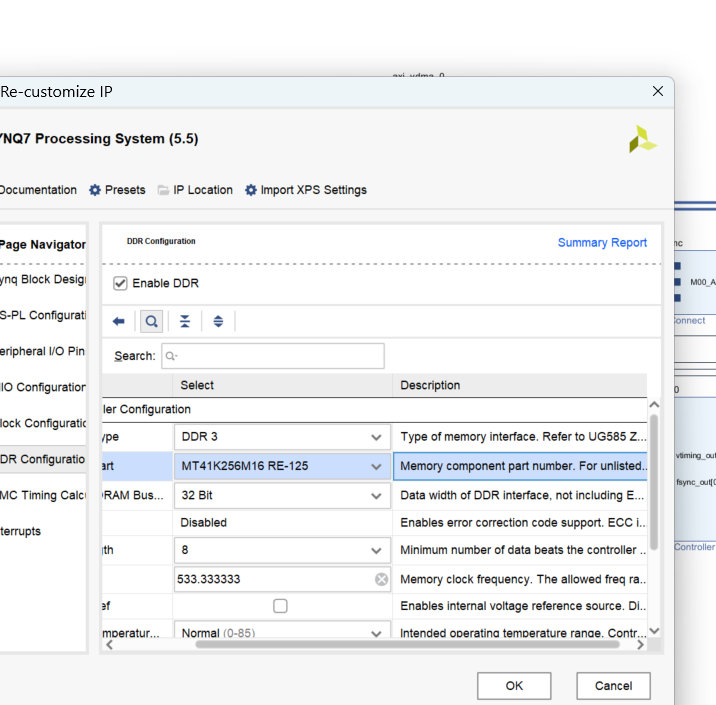Screen dimensions: 716x705
Task: Open the IP Location option
Action: pos(203,190)
